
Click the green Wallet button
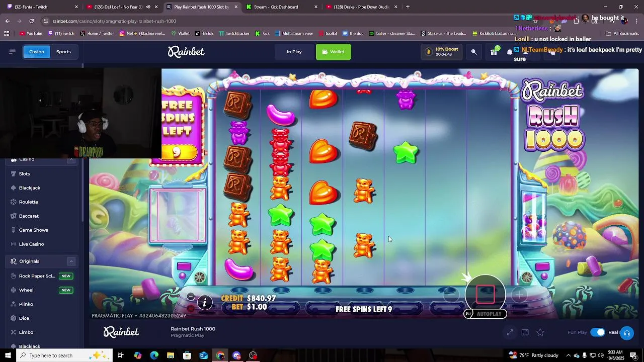pyautogui.click(x=334, y=52)
